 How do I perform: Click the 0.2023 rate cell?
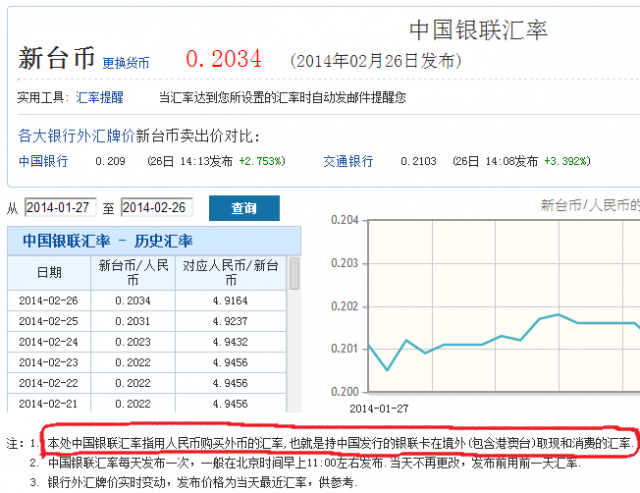[x=133, y=342]
